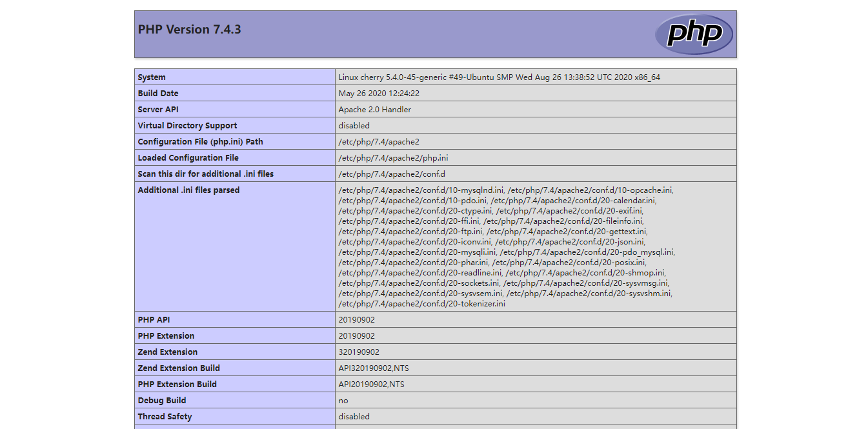868x429 pixels.
Task: Click Scan this dir for additional .ini files
Action: click(206, 174)
